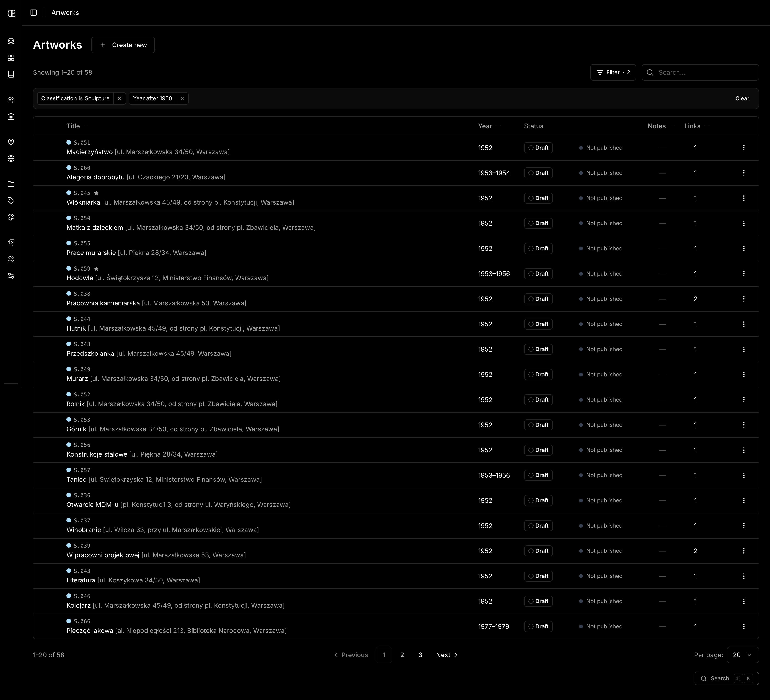Toggle the sidebar panel icon
Screen dimensions: 770x700
34,13
